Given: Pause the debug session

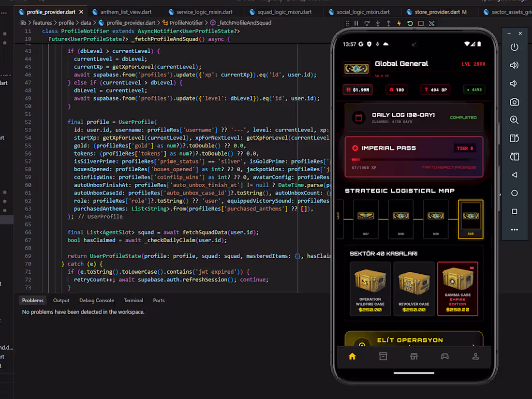Looking at the screenshot, I should 356,23.
